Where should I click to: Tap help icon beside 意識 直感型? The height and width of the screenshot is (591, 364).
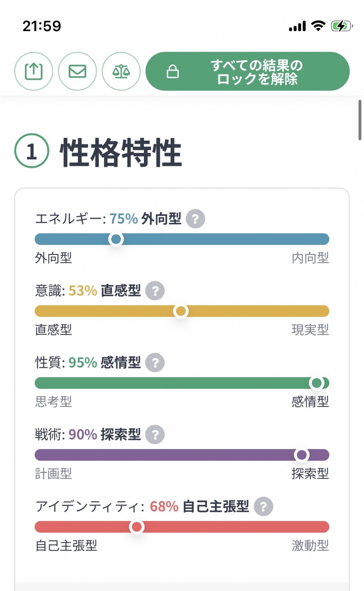(155, 291)
